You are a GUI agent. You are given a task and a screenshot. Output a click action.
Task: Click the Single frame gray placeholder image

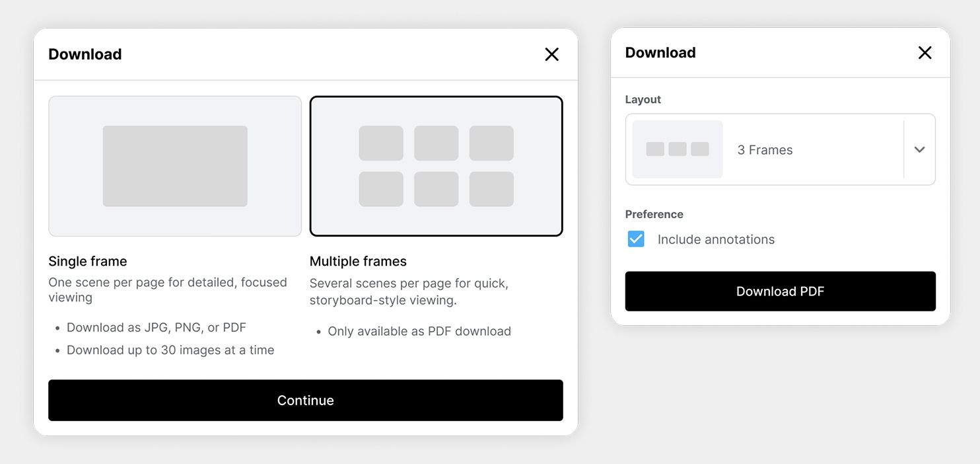pos(174,165)
